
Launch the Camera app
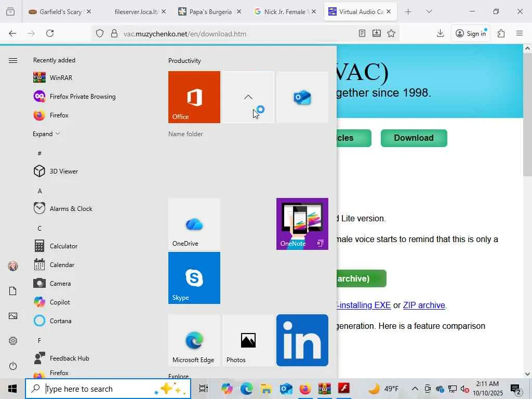[52, 283]
